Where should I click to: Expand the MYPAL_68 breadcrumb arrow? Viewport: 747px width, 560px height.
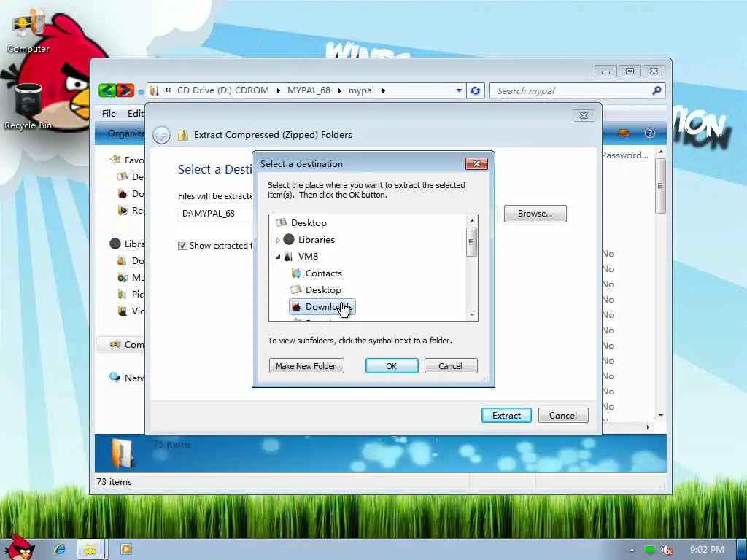click(x=340, y=90)
